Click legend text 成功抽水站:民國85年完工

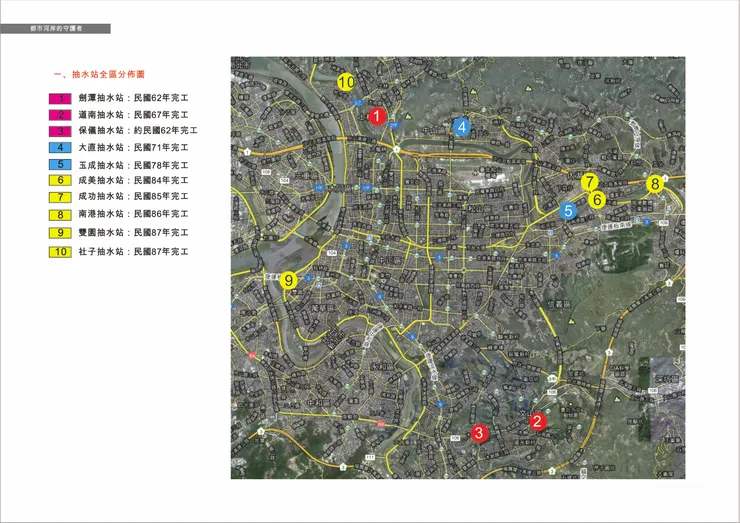(134, 196)
